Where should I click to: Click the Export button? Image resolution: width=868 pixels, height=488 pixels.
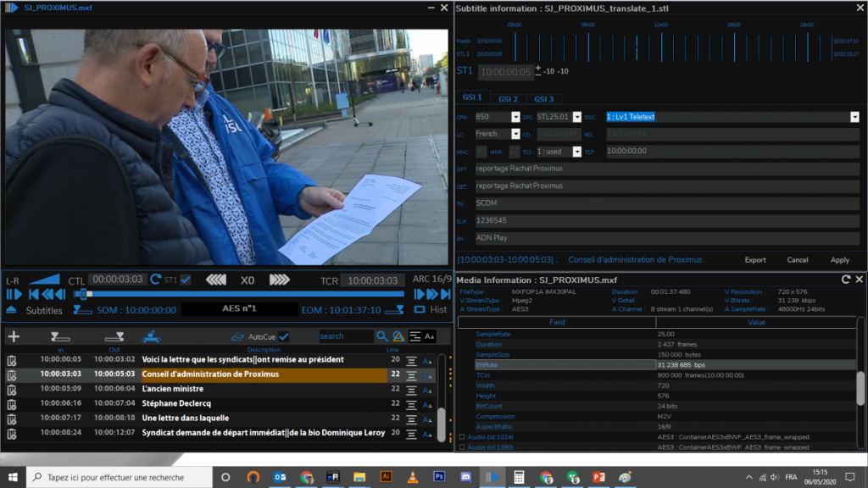[x=755, y=260]
